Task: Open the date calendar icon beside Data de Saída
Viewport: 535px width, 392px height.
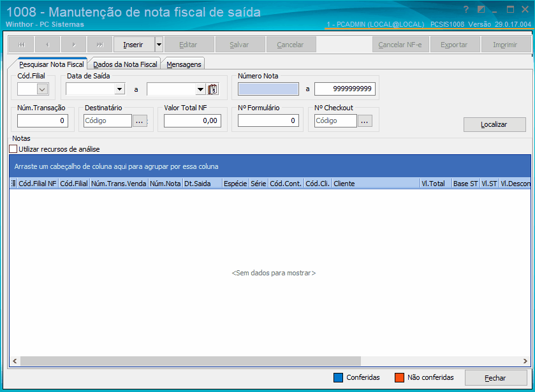Action: [213, 89]
